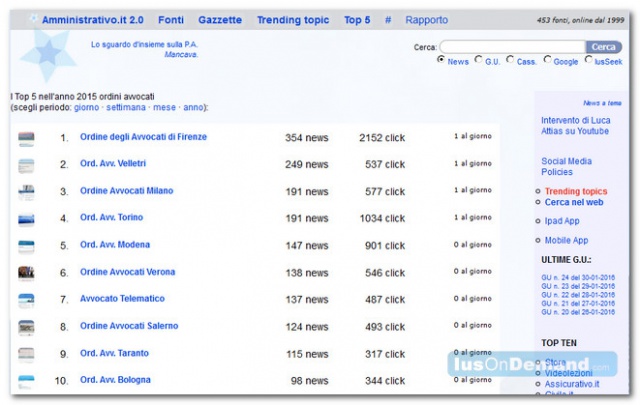Click the 98 news value

pos(309,381)
